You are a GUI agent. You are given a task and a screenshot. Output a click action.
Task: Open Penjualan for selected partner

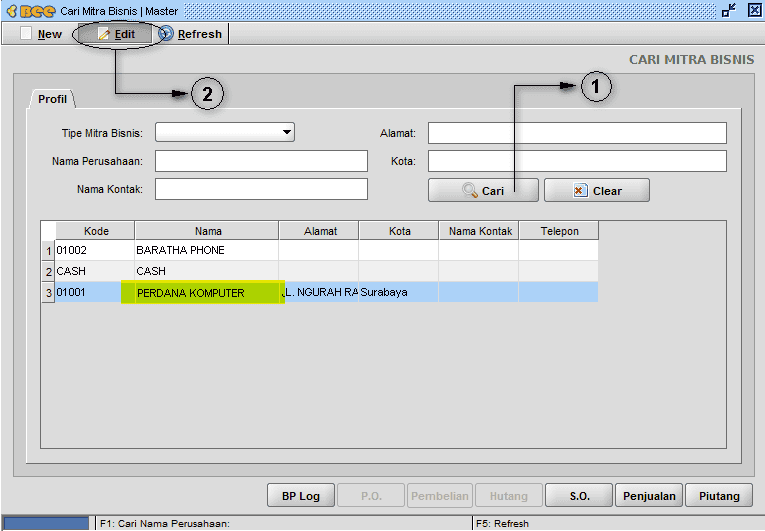coord(649,496)
